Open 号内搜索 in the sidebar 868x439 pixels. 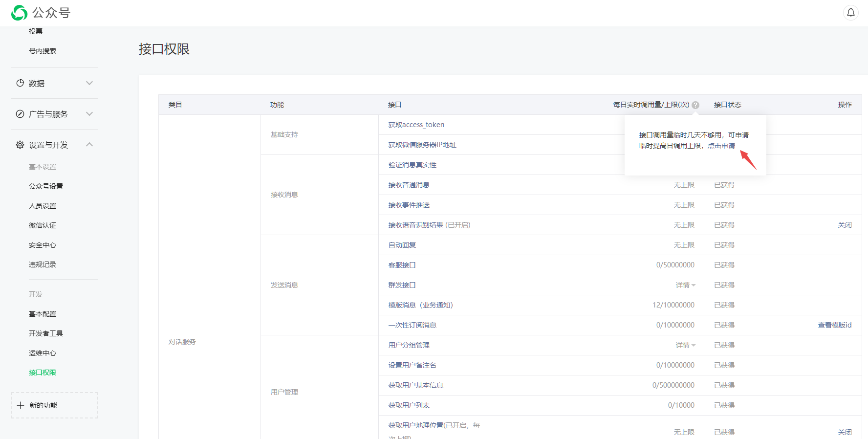pyautogui.click(x=43, y=51)
